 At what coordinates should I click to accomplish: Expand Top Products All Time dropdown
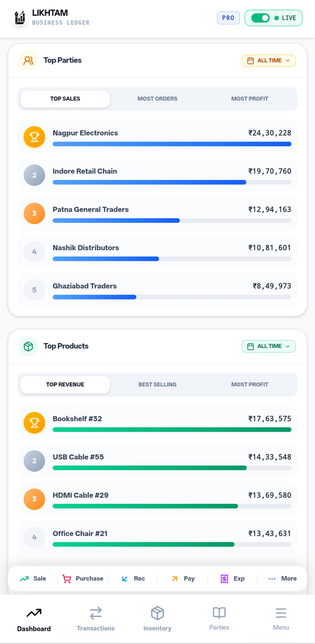(x=268, y=346)
